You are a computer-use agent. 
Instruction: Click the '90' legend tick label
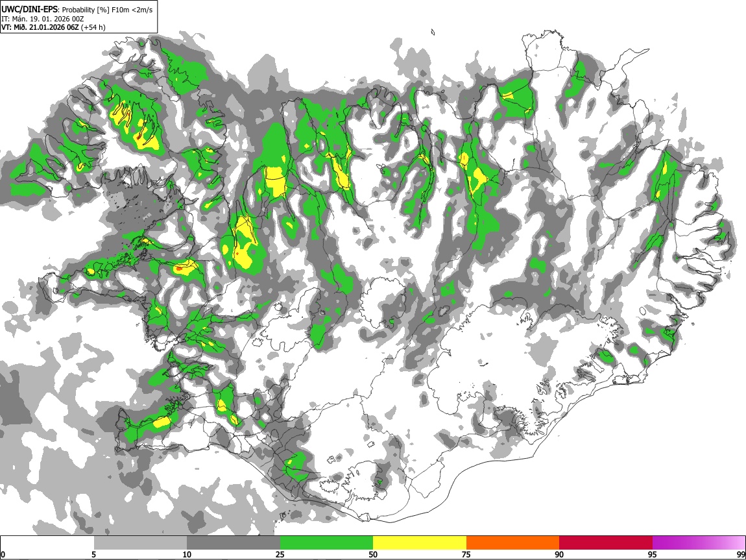tap(559, 555)
